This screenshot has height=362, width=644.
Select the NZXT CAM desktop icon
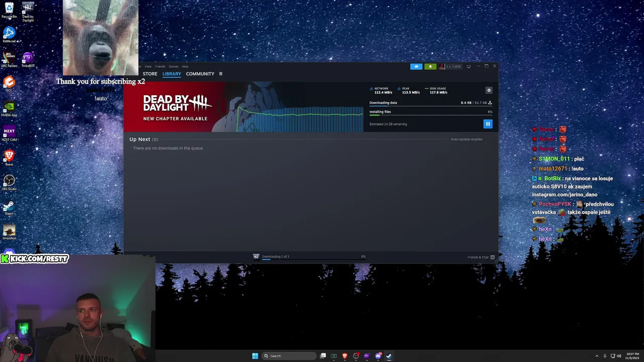click(x=9, y=133)
